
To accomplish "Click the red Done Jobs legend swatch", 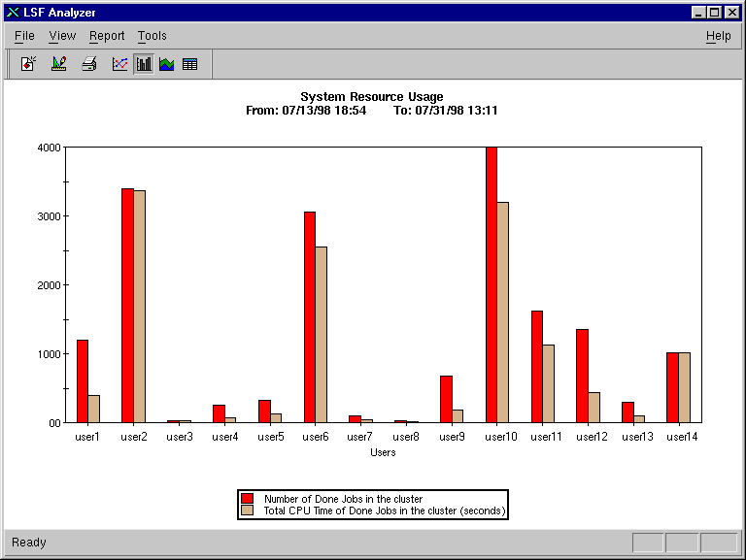I will [x=247, y=499].
